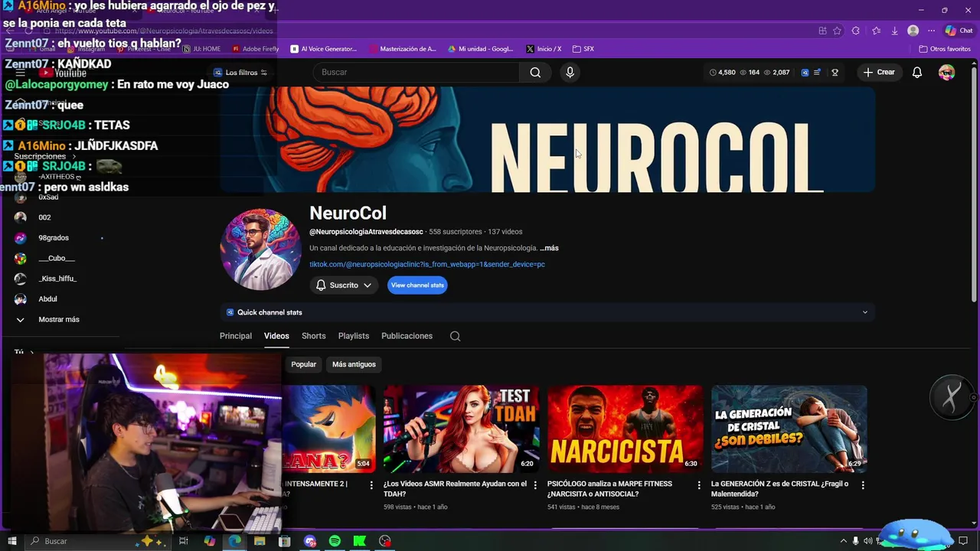This screenshot has width=980, height=551.
Task: Activate voice search microphone icon
Action: pyautogui.click(x=570, y=72)
